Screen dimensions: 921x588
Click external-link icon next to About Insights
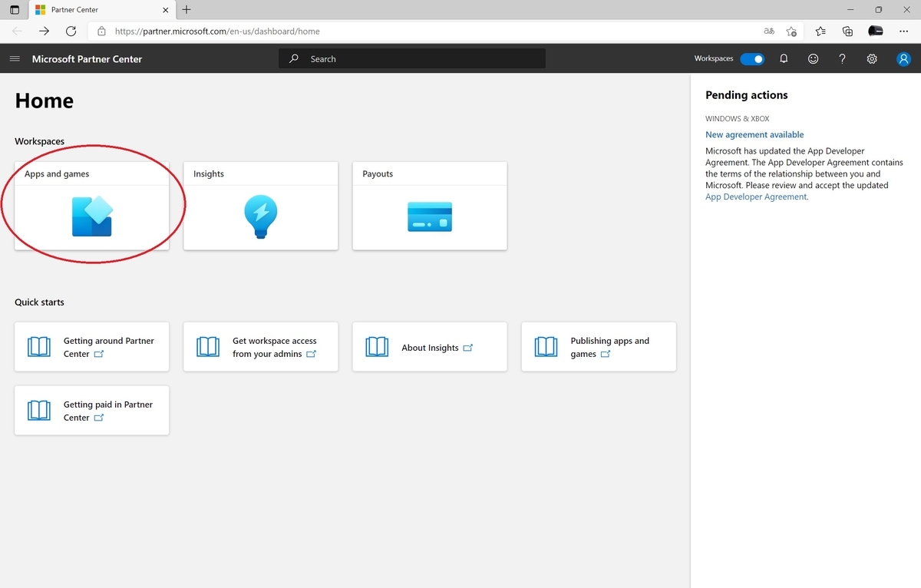tap(468, 348)
